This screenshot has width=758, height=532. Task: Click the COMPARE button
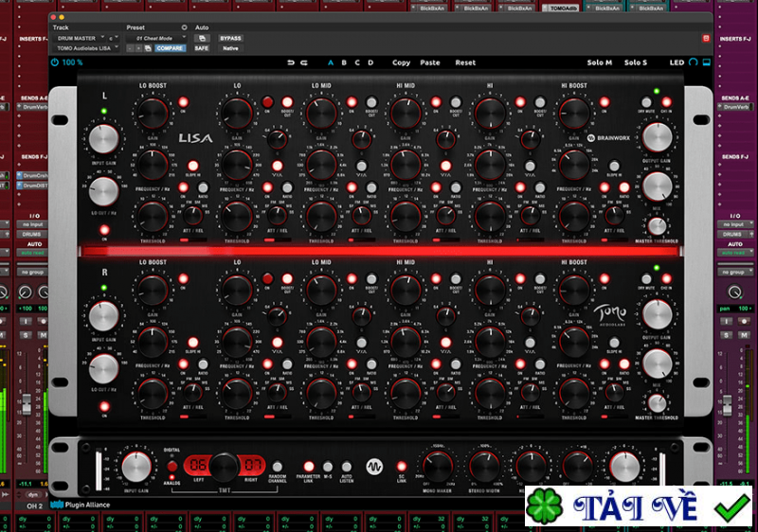point(170,48)
